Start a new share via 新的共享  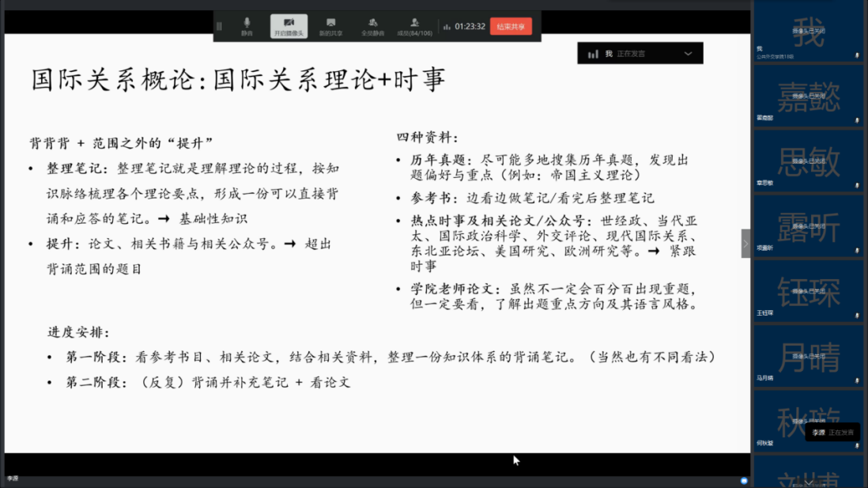pos(330,26)
